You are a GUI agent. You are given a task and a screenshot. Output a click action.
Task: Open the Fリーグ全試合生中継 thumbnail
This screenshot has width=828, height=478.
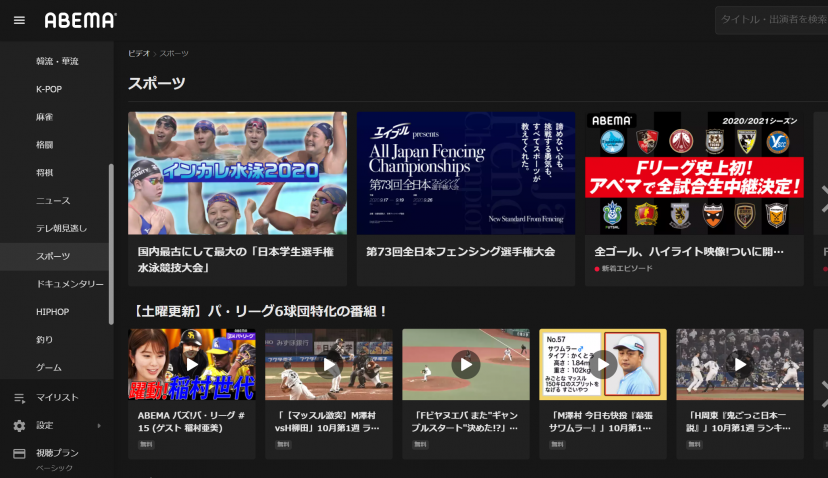click(x=694, y=173)
